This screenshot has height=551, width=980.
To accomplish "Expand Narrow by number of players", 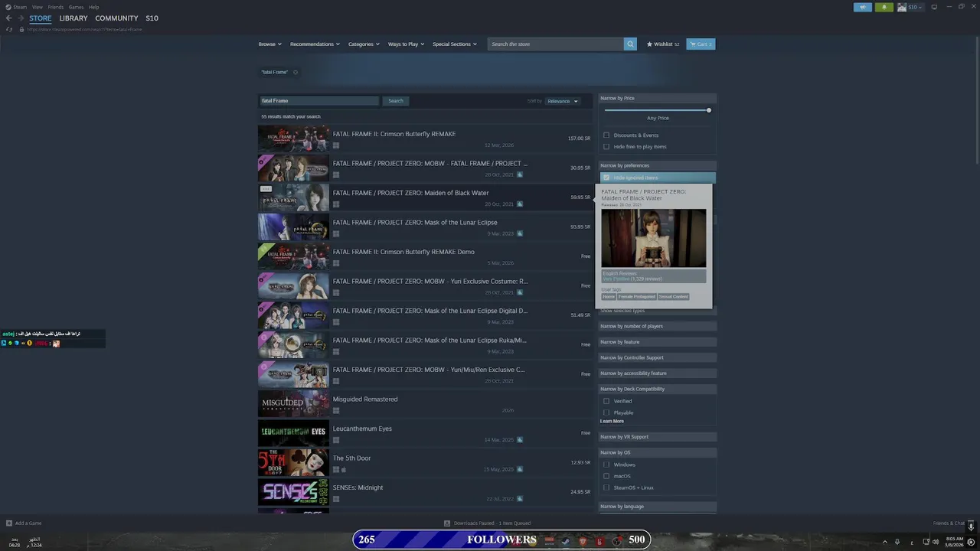I will (658, 326).
